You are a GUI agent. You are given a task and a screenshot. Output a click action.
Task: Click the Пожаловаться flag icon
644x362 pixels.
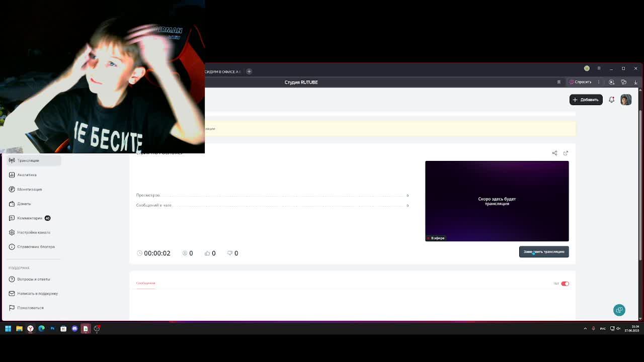(12, 308)
